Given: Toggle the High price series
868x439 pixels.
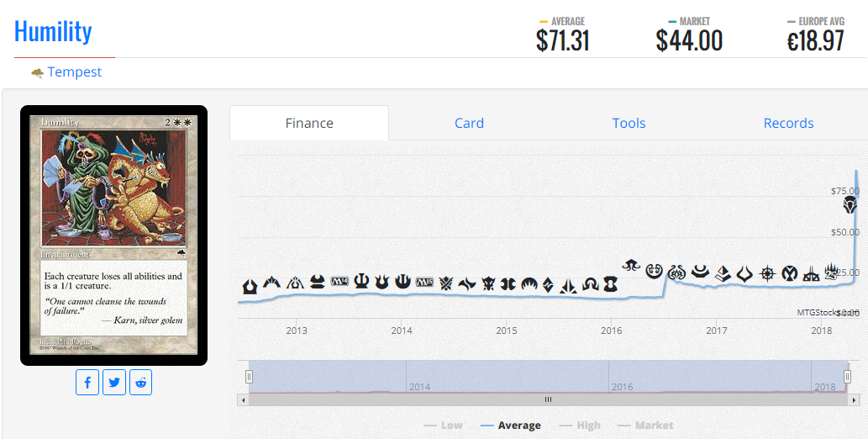Looking at the screenshot, I should pos(580,426).
